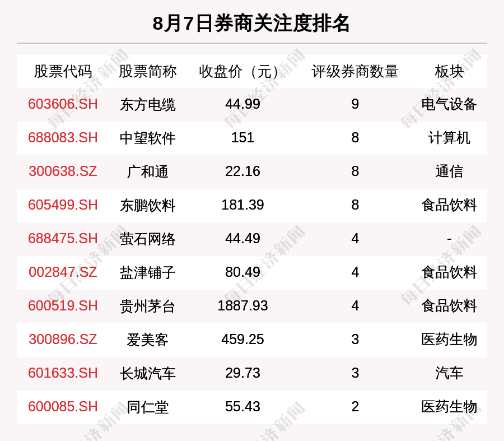Select the dash sector for 萤石网络
504x441 pixels.
point(449,239)
